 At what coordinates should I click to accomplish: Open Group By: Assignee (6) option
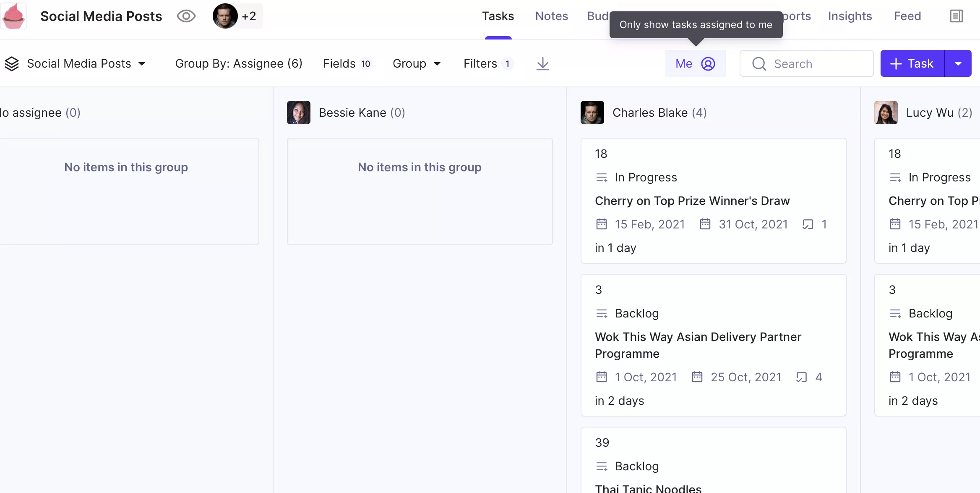[239, 64]
